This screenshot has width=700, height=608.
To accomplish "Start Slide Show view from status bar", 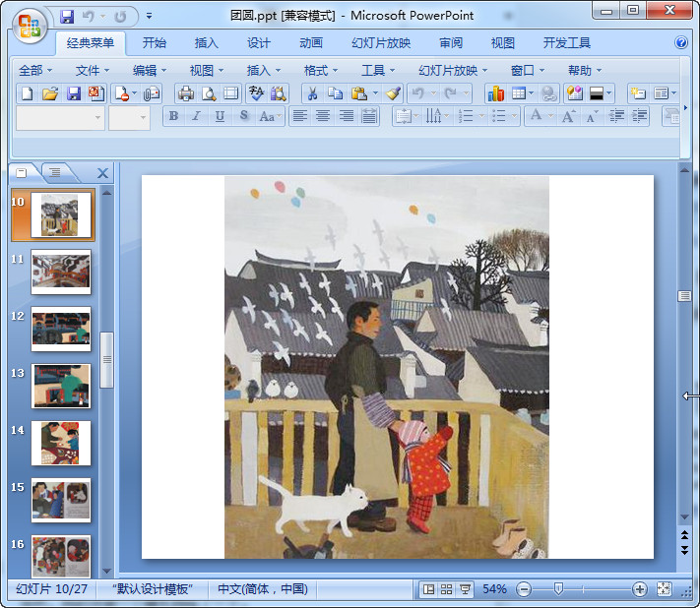I will pos(465,589).
